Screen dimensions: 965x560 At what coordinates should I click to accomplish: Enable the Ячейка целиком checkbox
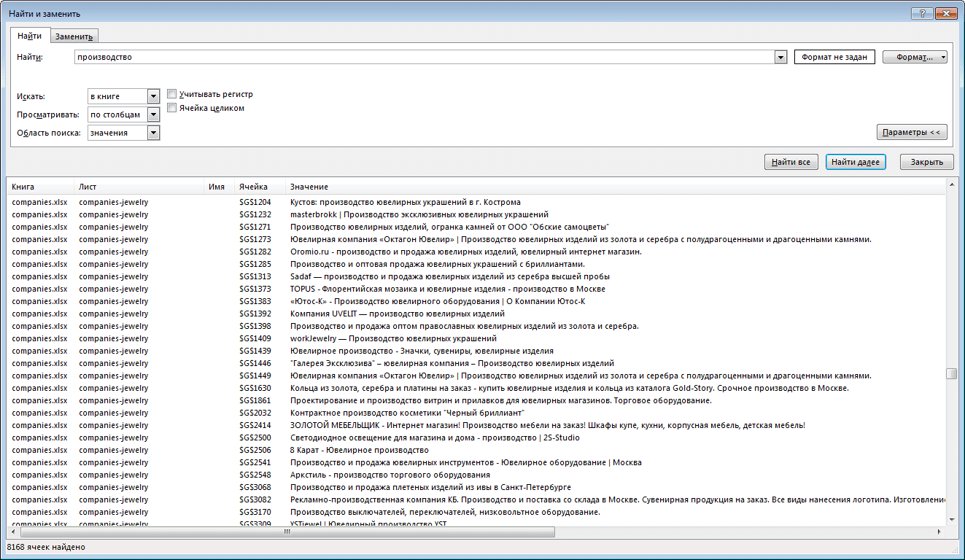pos(172,108)
